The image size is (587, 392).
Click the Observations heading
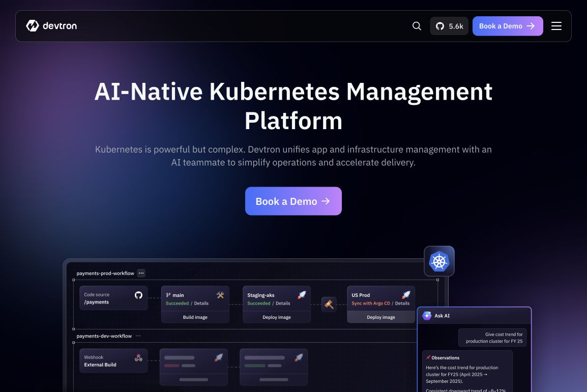click(445, 358)
